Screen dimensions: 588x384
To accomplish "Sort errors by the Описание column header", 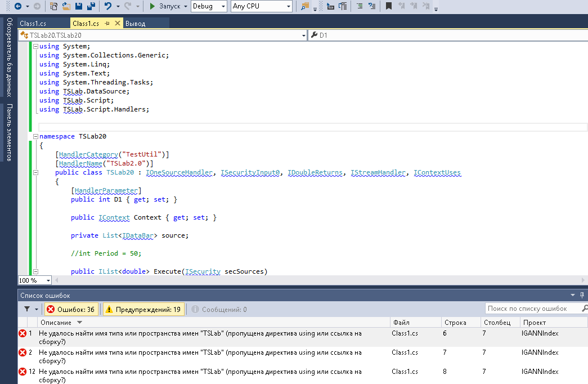I will tap(56, 323).
